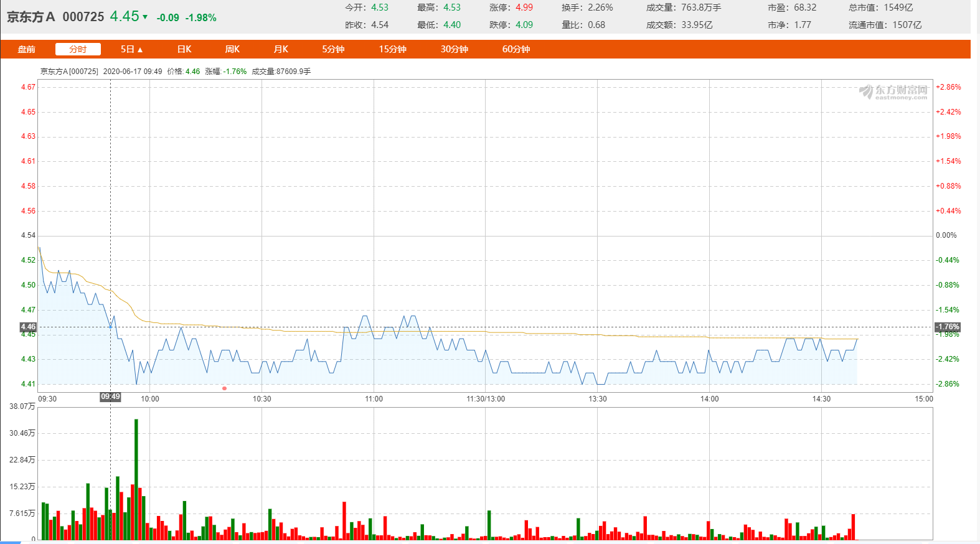Click the Eastmoney watermark logo

point(893,92)
